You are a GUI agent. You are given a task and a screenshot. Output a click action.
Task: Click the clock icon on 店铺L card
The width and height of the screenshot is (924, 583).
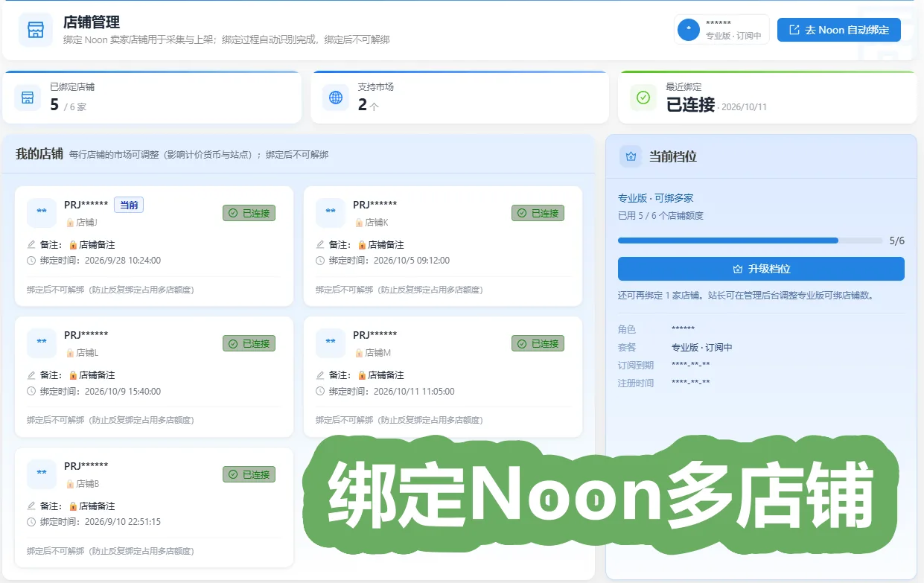point(31,391)
